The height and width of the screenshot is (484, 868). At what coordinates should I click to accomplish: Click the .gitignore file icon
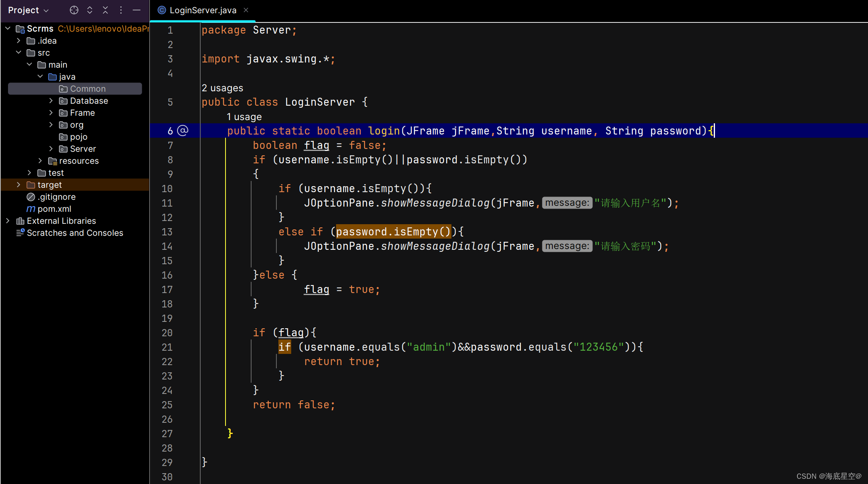coord(31,197)
